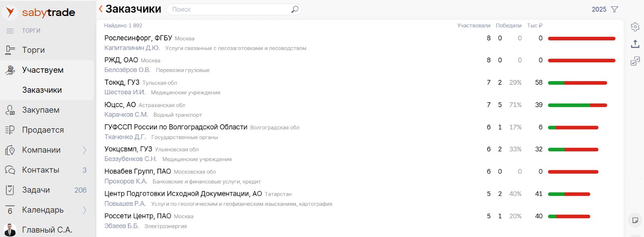This screenshot has width=644, height=237.
Task: Open contact Повышев Р.А.
Action: click(125, 204)
